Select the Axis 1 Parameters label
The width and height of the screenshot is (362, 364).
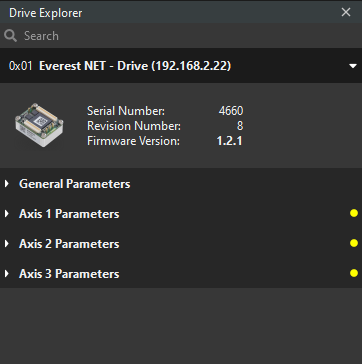coord(69,214)
